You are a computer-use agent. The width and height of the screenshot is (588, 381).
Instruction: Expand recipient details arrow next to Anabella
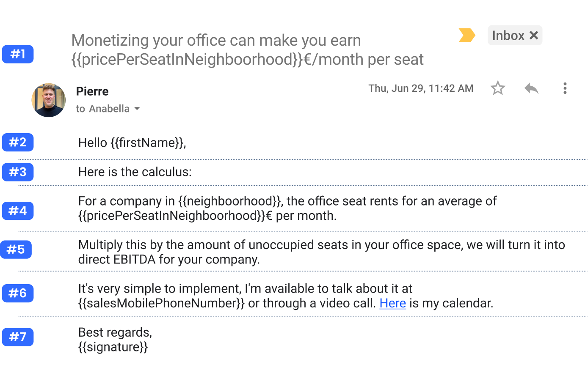(x=137, y=109)
